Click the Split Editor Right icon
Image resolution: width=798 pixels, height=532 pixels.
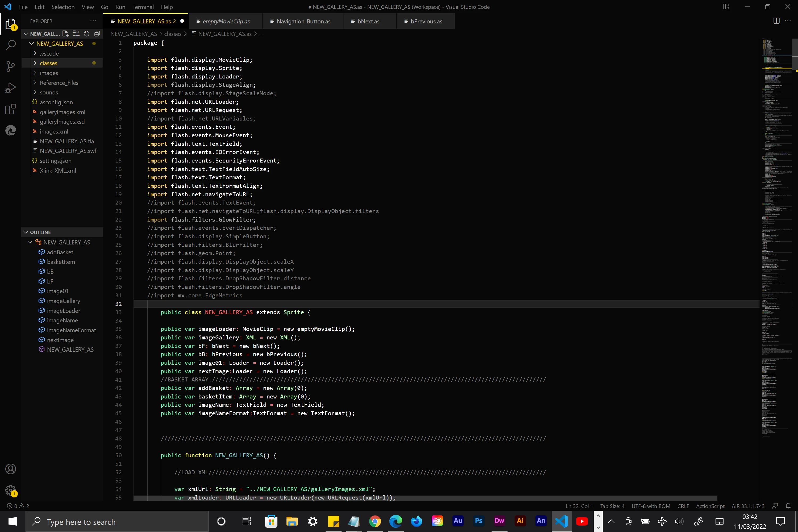776,21
